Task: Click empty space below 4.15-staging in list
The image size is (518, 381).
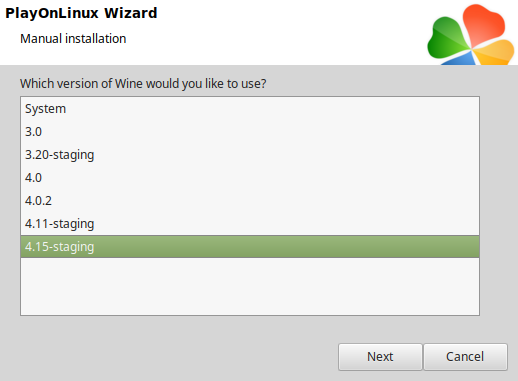Action: [x=250, y=286]
